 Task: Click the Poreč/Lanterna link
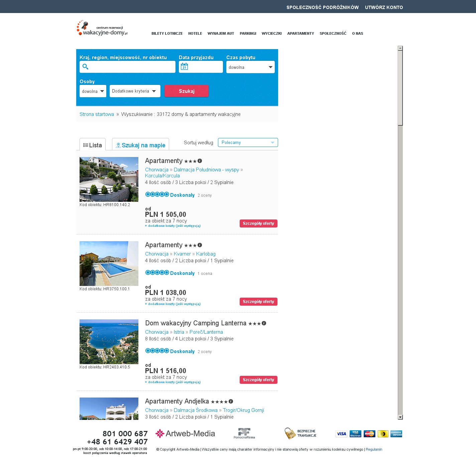pos(206,332)
